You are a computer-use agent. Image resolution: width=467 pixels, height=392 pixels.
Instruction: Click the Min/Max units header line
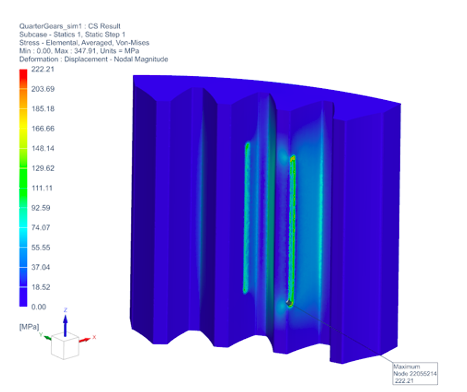coord(79,51)
